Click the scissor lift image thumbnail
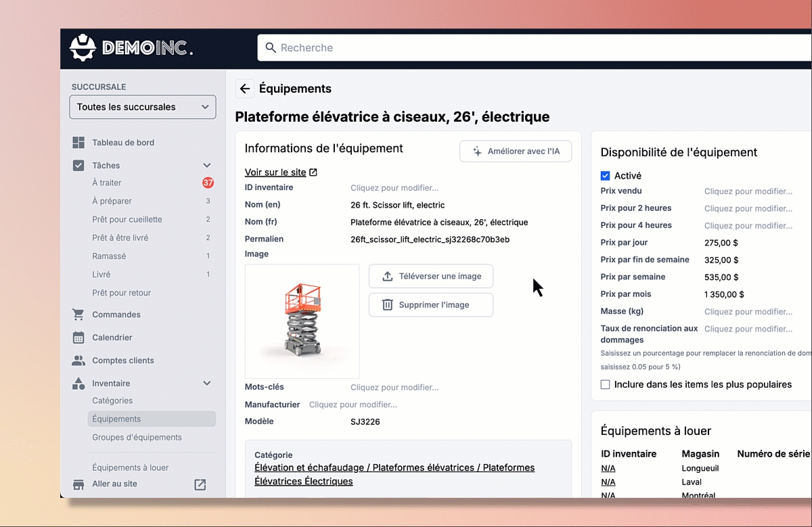The height and width of the screenshot is (527, 812). (302, 321)
